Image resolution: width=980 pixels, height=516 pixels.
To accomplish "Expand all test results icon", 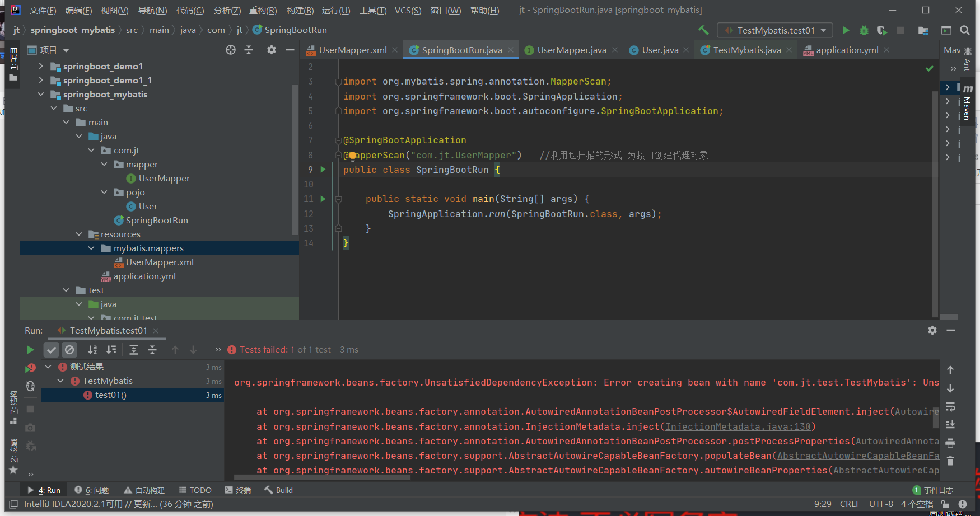I will pos(134,350).
